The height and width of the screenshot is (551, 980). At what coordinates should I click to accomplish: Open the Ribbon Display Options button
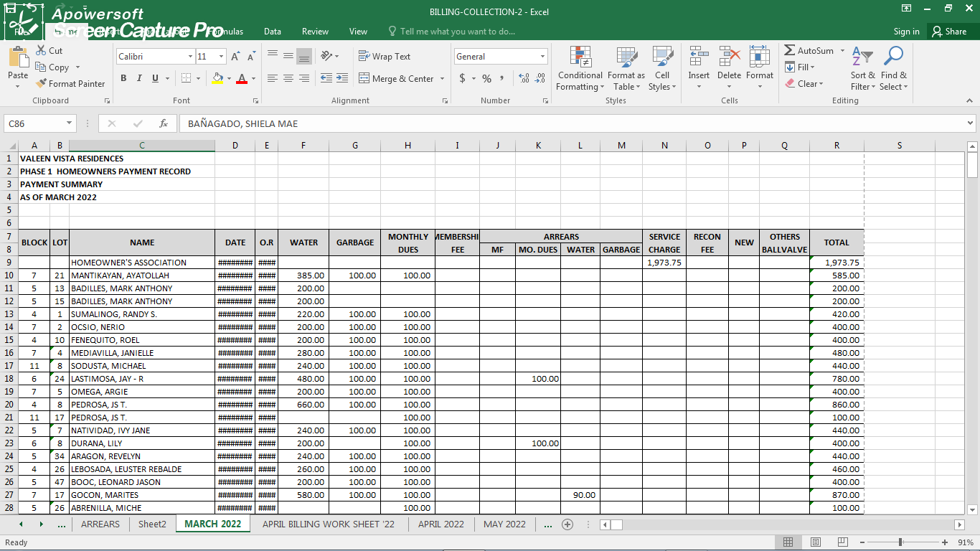[907, 9]
